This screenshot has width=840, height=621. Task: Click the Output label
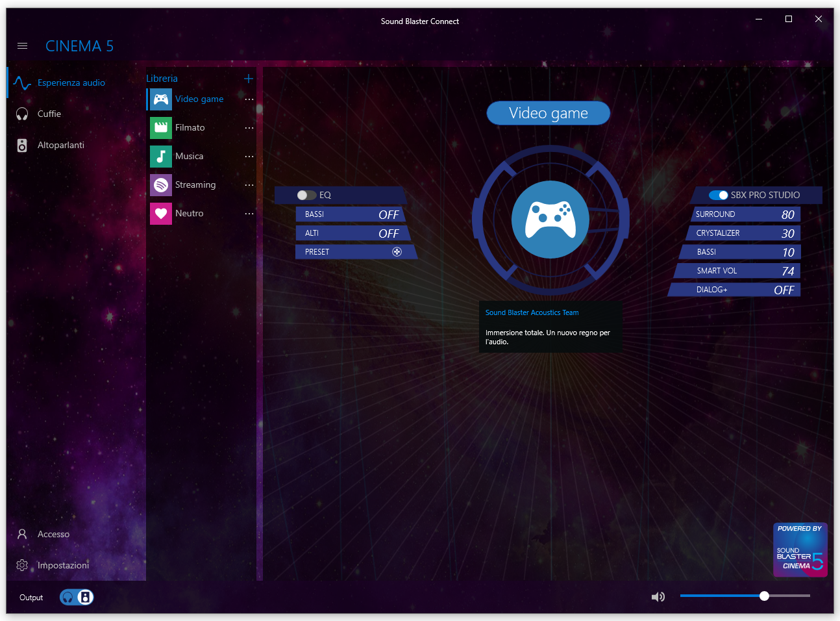[31, 598]
